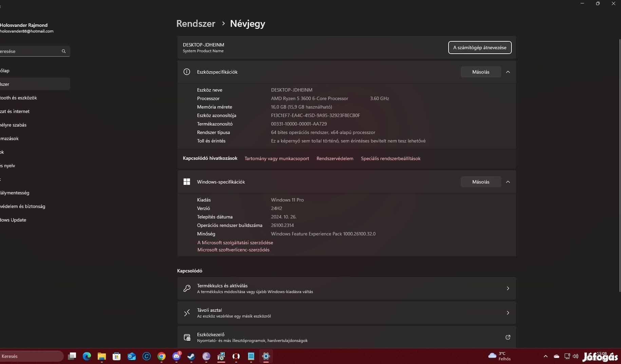
Task: Click the OS build number 26100.2314
Action: (x=282, y=225)
